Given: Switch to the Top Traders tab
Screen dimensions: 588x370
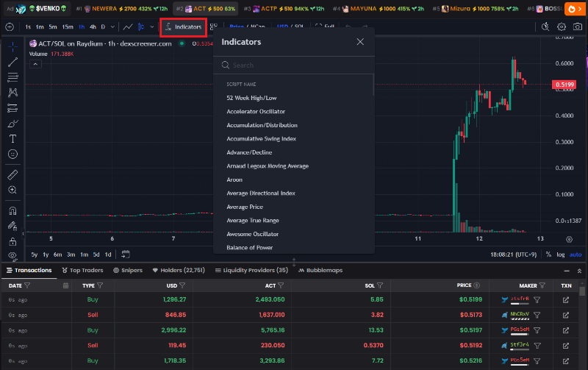Looking at the screenshot, I should (82, 270).
